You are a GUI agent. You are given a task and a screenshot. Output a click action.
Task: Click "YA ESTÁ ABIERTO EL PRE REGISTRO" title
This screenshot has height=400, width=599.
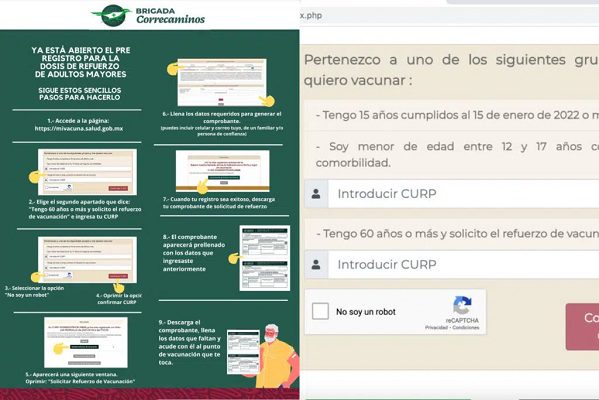click(x=81, y=62)
